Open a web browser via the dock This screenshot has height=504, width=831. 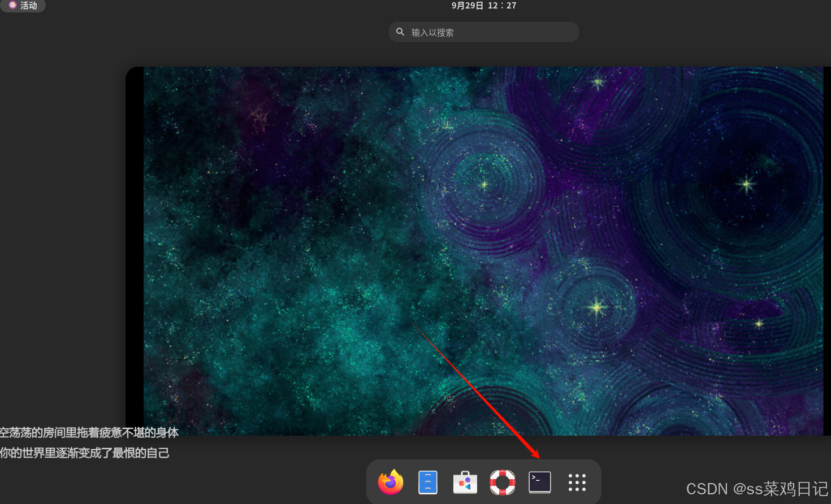(390, 482)
